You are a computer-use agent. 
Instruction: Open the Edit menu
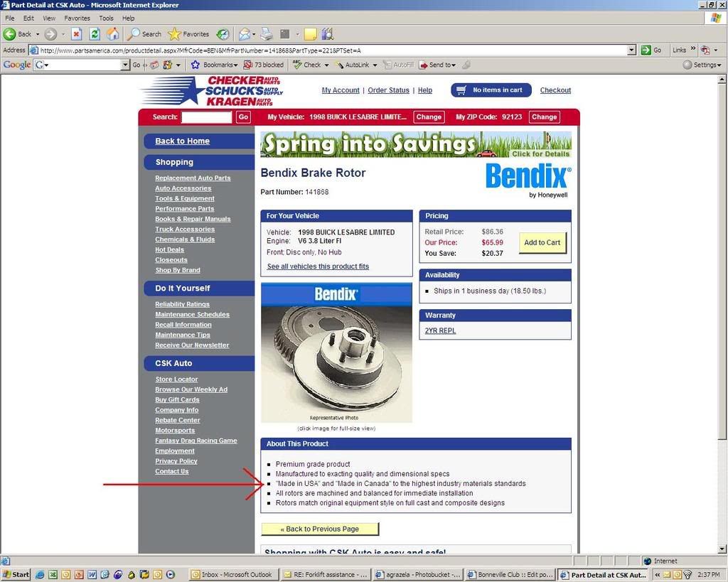[28, 18]
